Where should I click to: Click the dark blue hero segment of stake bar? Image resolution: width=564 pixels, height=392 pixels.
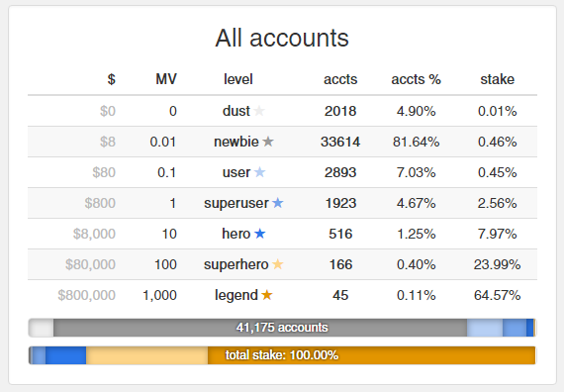(66, 355)
